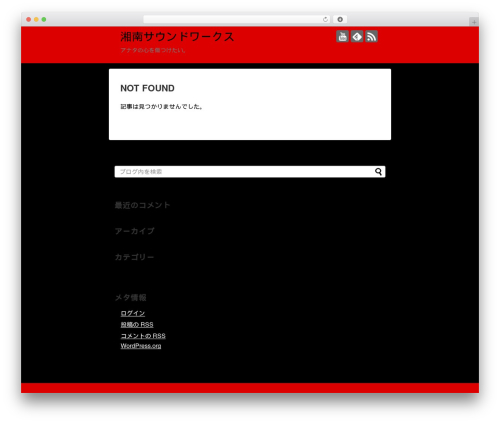Click the 記事は見つかりませんでした message
The image size is (500, 423).
[162, 107]
